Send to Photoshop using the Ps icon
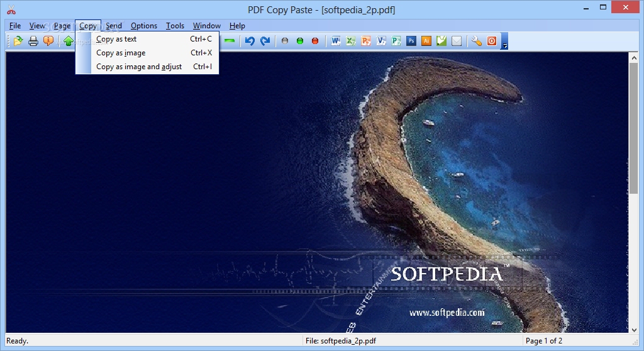Viewport: 644px width, 351px height. pos(411,41)
